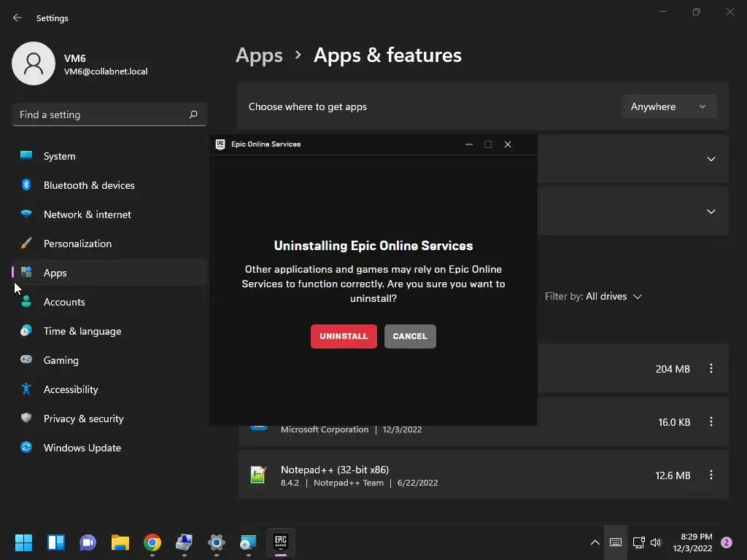Open the touch keyboard tray icon

tap(616, 542)
